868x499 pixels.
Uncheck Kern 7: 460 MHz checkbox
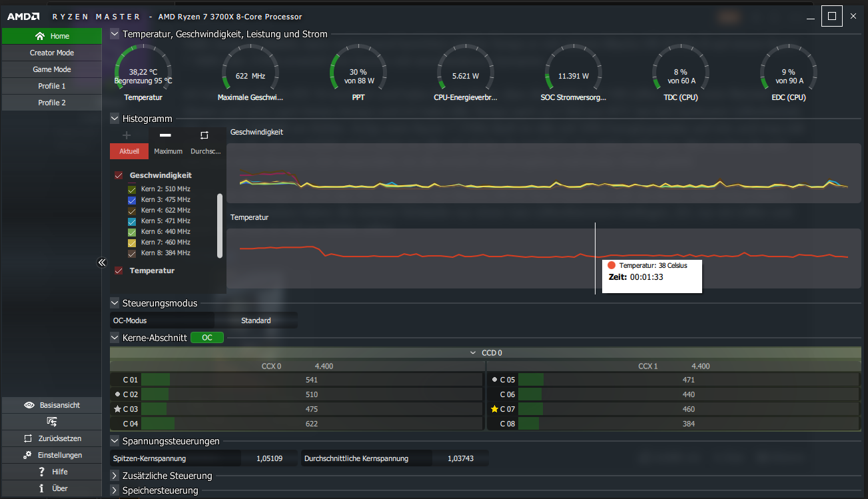click(x=132, y=243)
